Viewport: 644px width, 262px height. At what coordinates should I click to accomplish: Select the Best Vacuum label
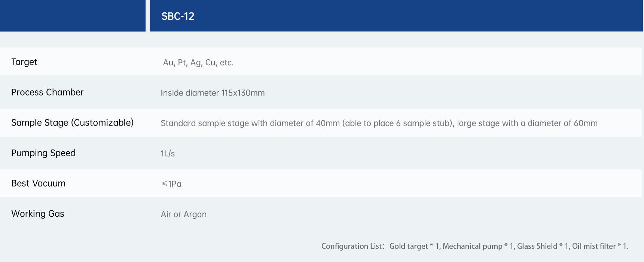click(x=38, y=183)
